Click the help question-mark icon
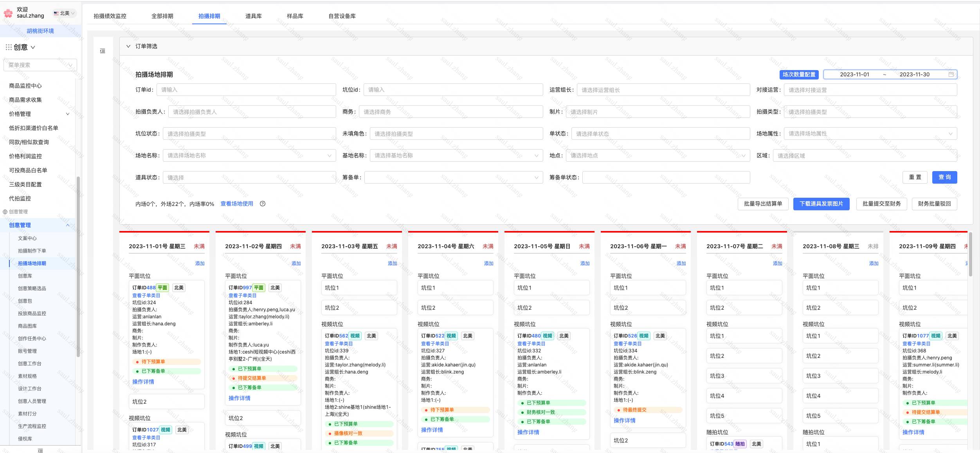980x453 pixels. pyautogui.click(x=263, y=204)
